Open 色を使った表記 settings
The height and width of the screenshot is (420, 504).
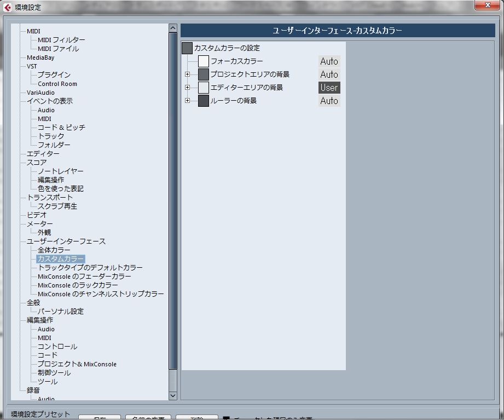point(60,189)
